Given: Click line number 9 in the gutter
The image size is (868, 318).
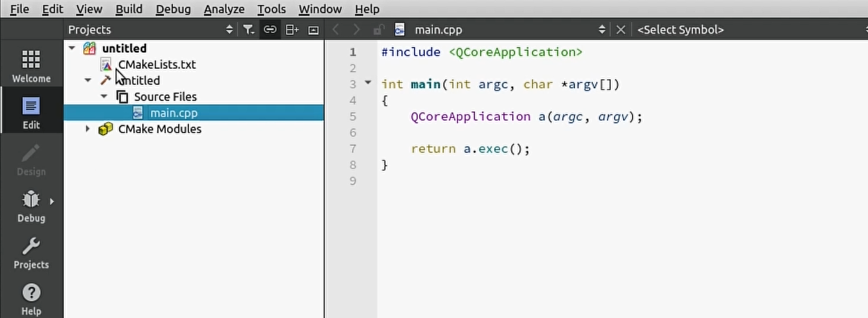Looking at the screenshot, I should click(x=353, y=181).
